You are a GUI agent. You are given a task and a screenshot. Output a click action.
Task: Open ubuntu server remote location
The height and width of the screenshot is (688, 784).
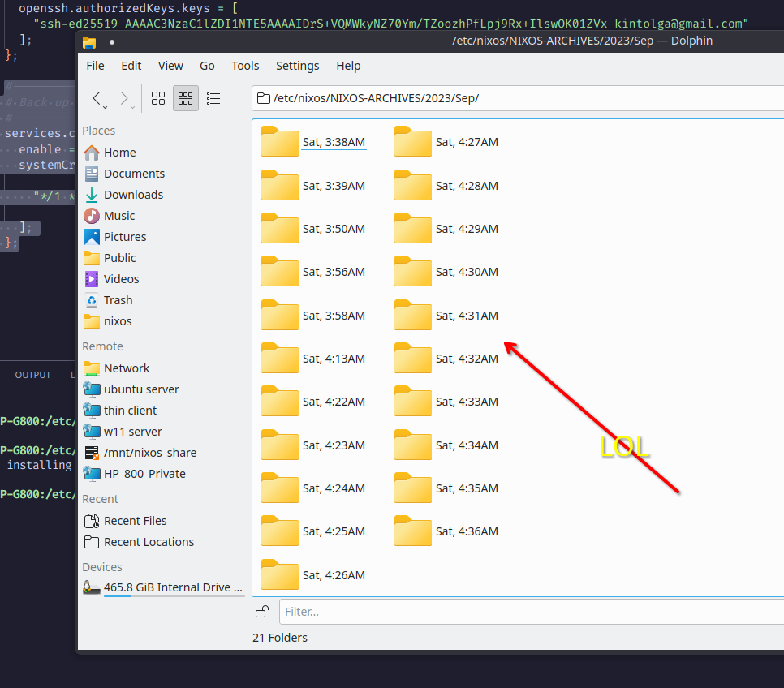coord(162,389)
